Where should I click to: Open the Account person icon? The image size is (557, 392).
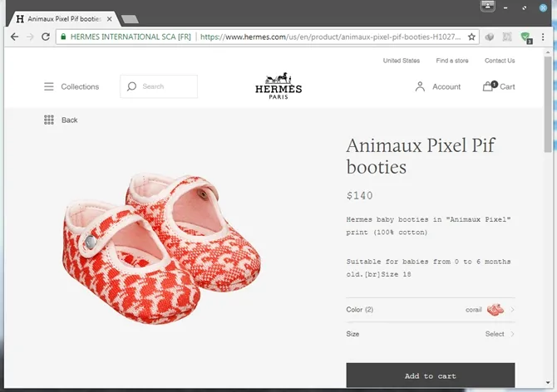pyautogui.click(x=420, y=86)
